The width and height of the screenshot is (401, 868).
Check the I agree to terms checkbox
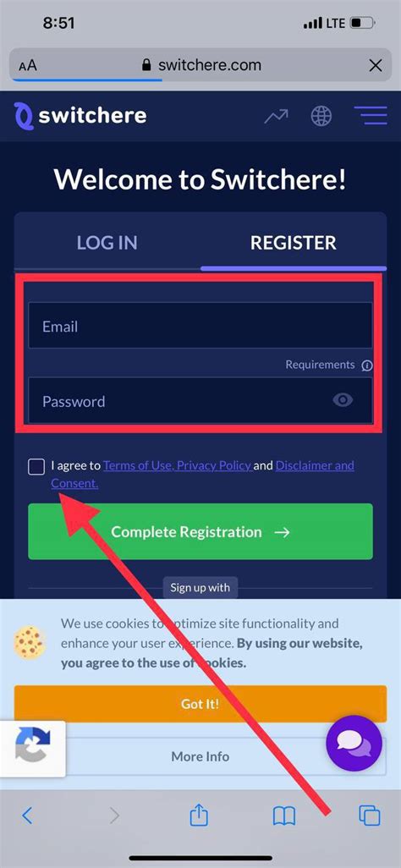(x=36, y=467)
